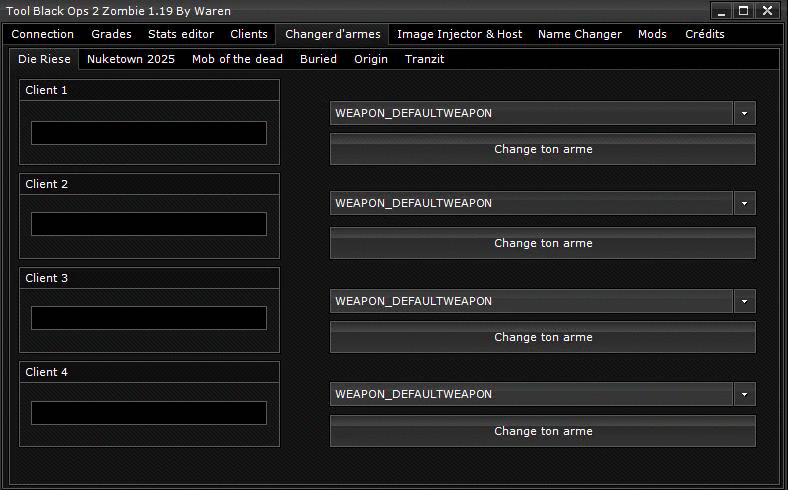This screenshot has width=788, height=490.
Task: Open Client 2 weapon combo box
Action: (543, 203)
